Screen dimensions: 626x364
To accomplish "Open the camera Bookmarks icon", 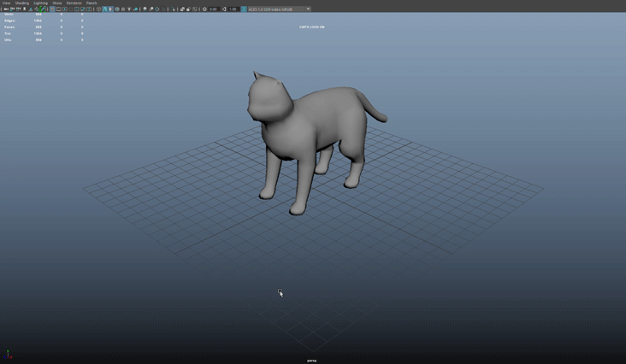I will click(x=18, y=9).
